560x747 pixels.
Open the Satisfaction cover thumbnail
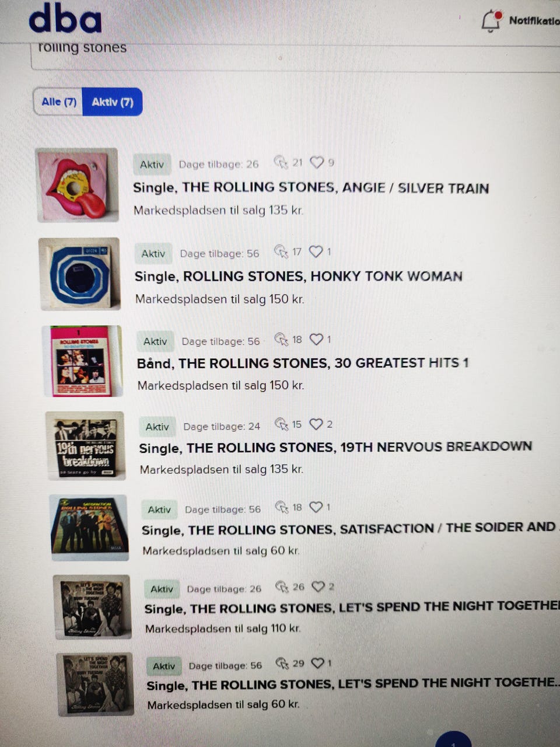tap(89, 528)
